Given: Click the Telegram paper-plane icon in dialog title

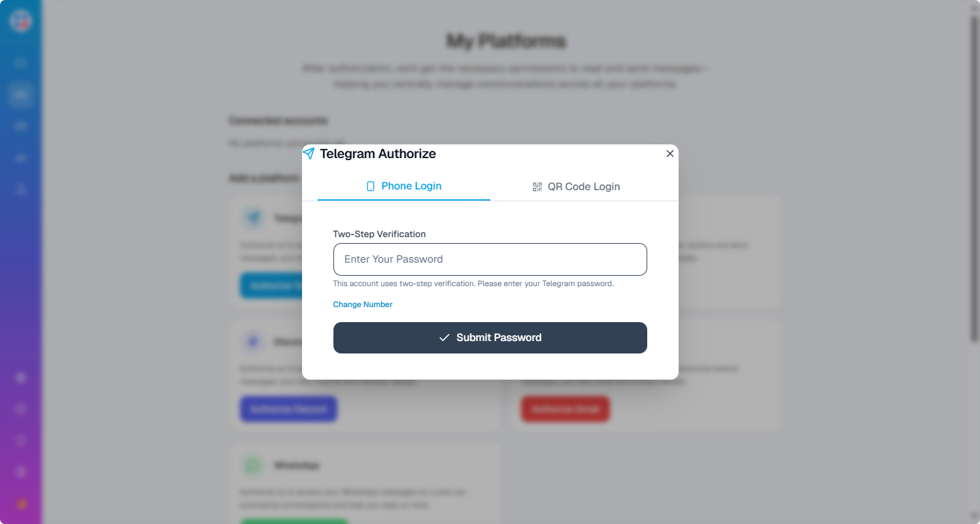Looking at the screenshot, I should click(x=309, y=154).
